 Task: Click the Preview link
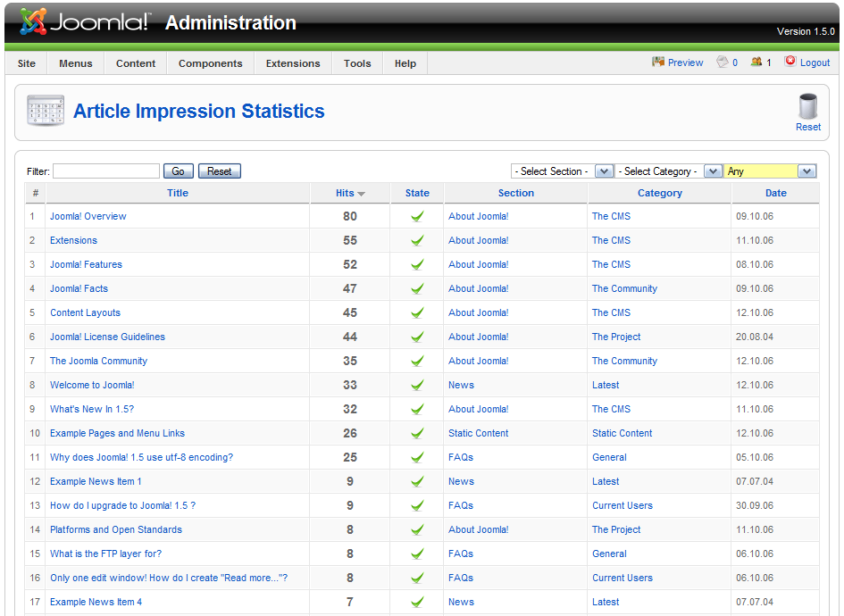point(685,62)
